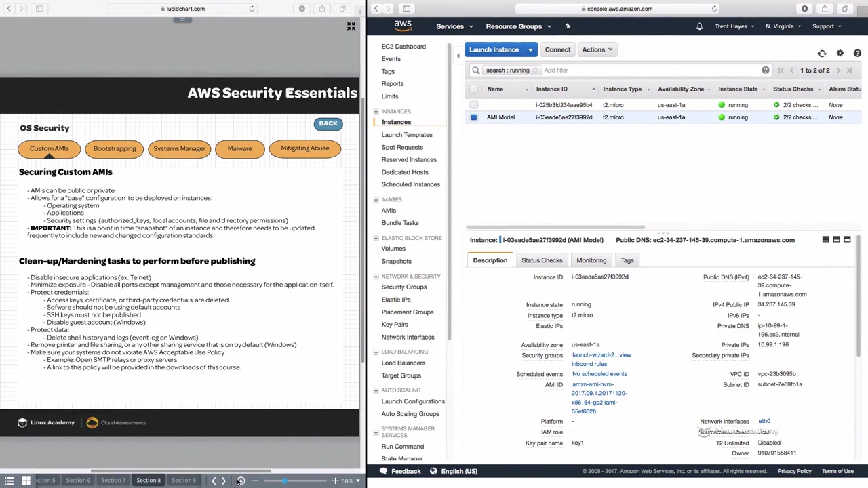The height and width of the screenshot is (488, 868).
Task: Open the Volumes sidebar link
Action: (393, 249)
